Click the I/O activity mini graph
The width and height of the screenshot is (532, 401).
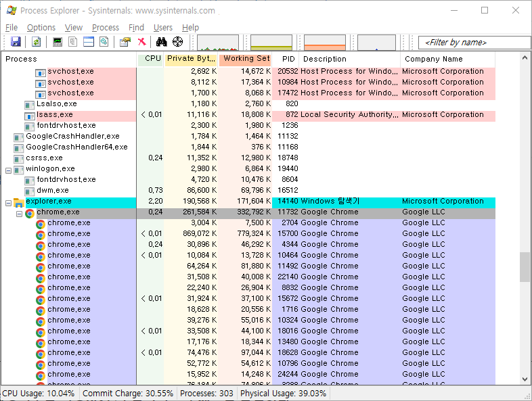pyautogui.click(x=376, y=43)
